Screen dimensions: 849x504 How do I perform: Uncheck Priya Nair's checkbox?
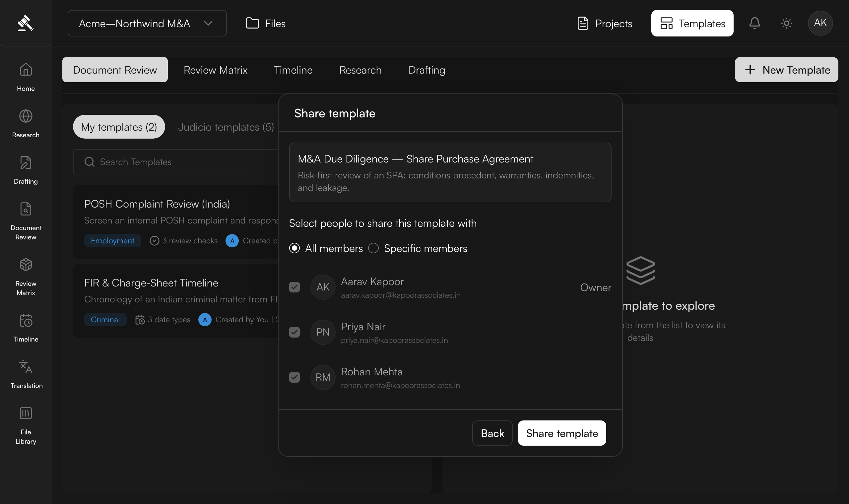point(294,332)
